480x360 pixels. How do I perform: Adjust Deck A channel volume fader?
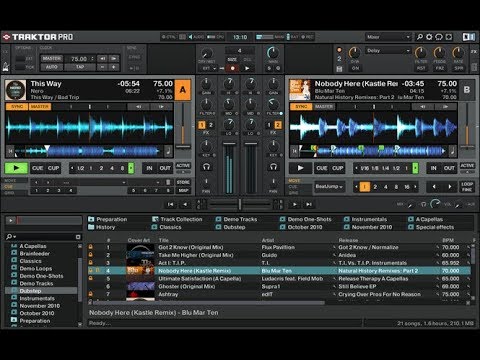229,144
